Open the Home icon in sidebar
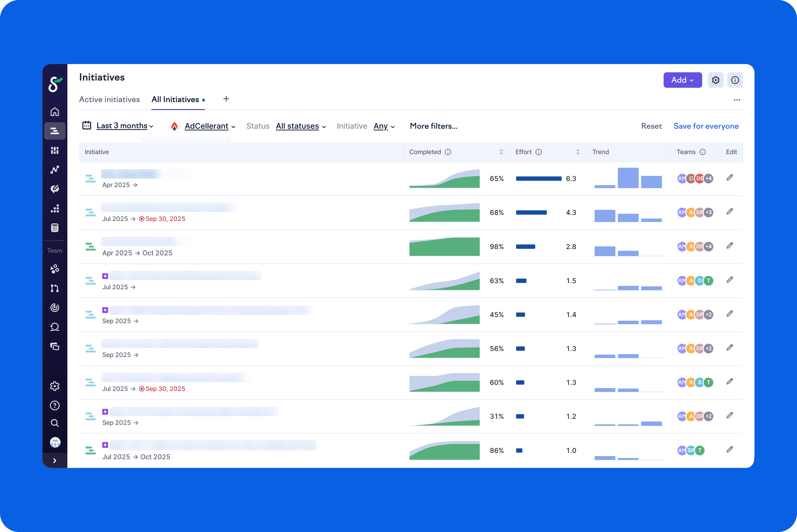797x532 pixels. pos(55,112)
